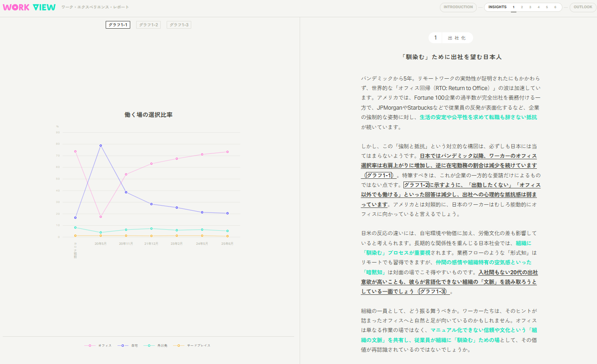
Task: Open the OUTLOOK section
Action: [583, 7]
